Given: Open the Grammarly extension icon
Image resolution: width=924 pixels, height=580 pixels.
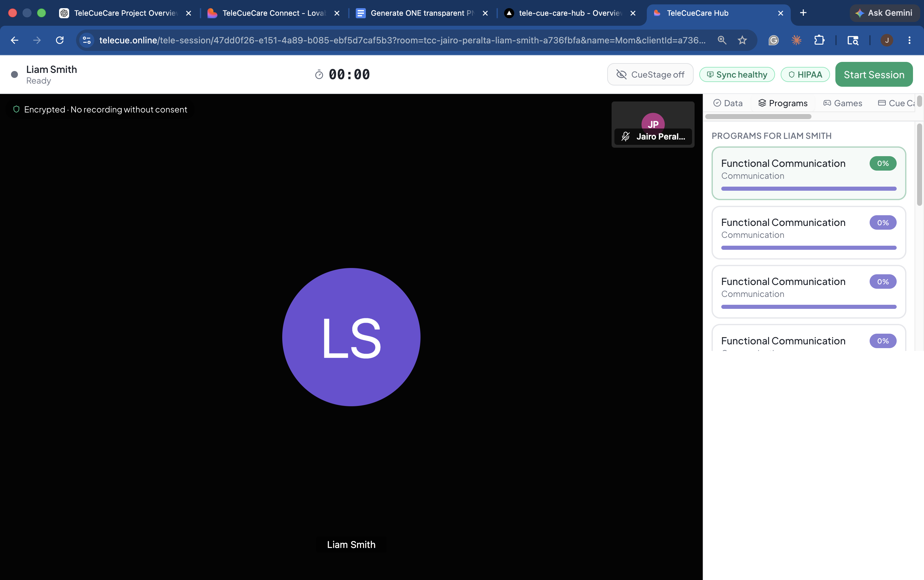Looking at the screenshot, I should [773, 40].
